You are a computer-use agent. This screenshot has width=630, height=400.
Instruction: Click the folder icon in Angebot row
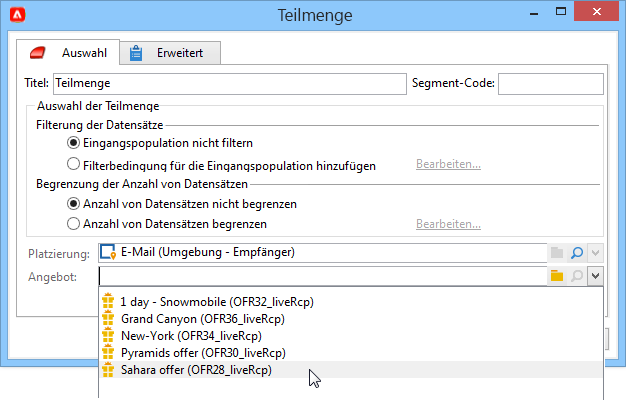[x=557, y=276]
